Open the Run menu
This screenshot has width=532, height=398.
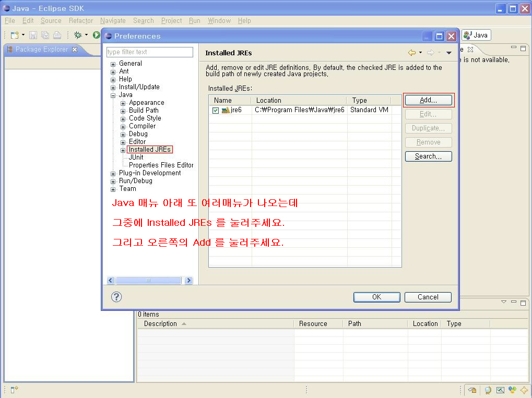click(194, 21)
